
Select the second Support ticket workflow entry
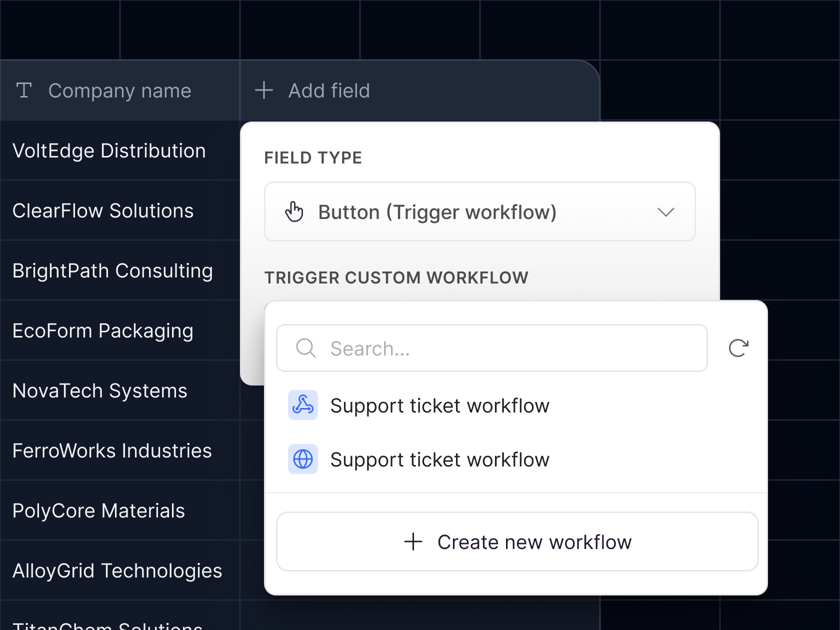[x=439, y=459]
